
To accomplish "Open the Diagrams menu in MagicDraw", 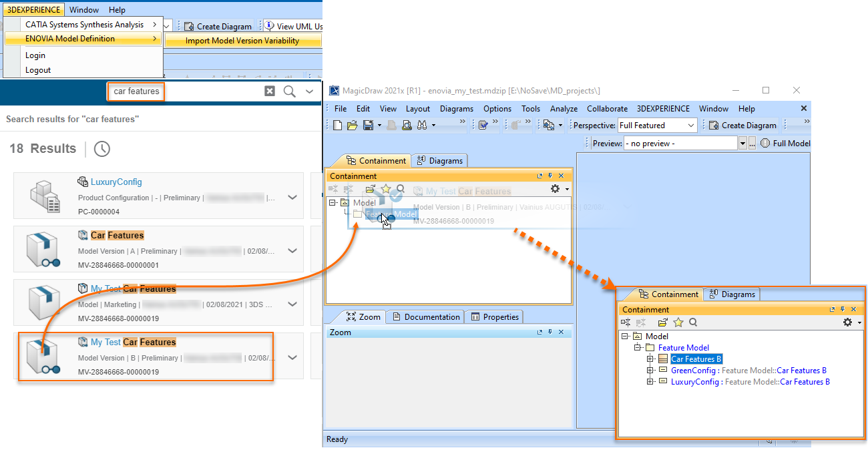I will pos(457,109).
